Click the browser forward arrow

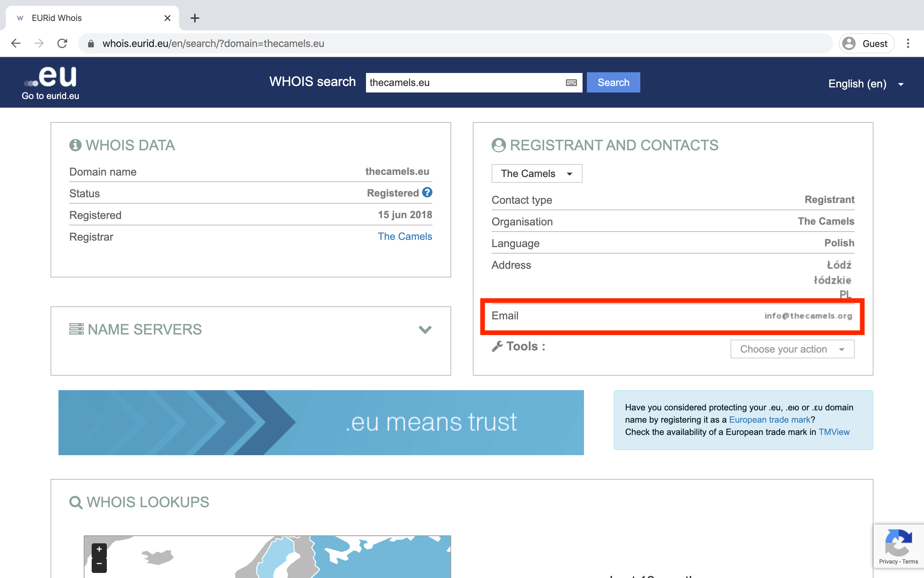(x=39, y=43)
